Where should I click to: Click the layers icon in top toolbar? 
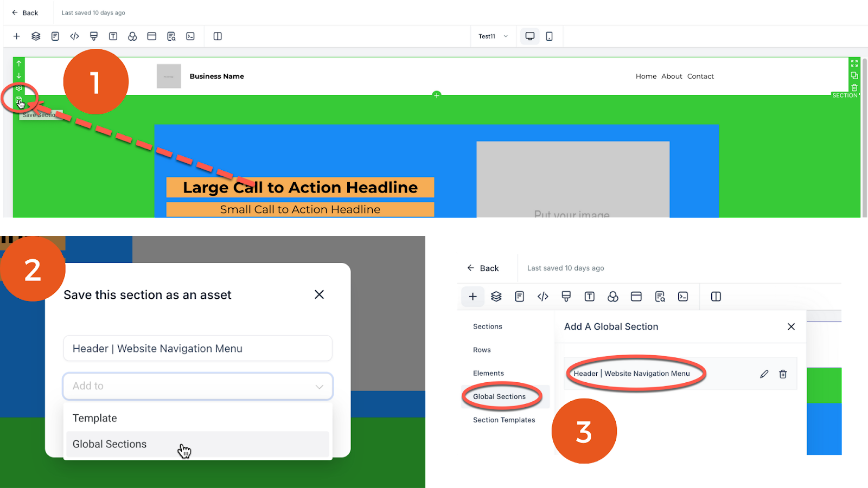pos(36,36)
